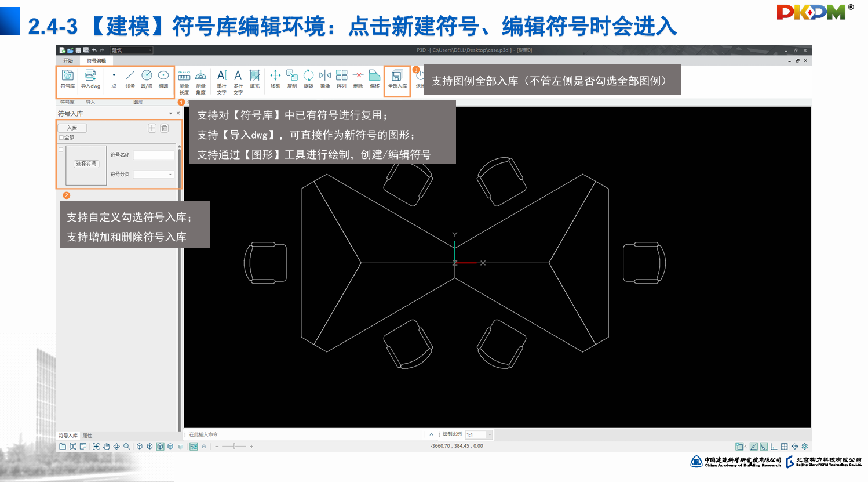Choose the 单行文字 single-line text tool

click(x=221, y=82)
